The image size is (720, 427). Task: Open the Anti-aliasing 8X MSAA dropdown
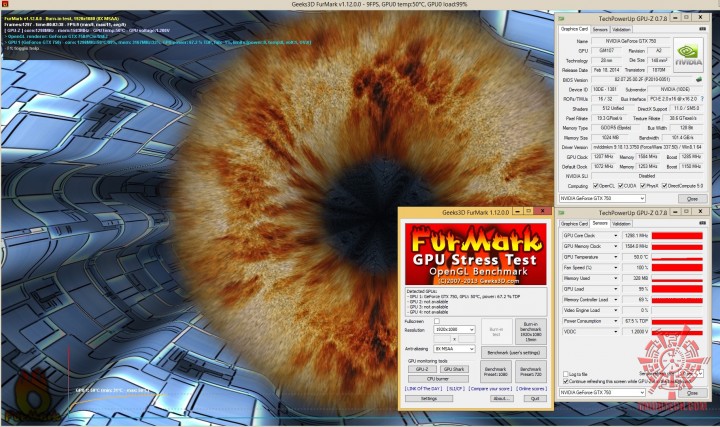[x=454, y=349]
